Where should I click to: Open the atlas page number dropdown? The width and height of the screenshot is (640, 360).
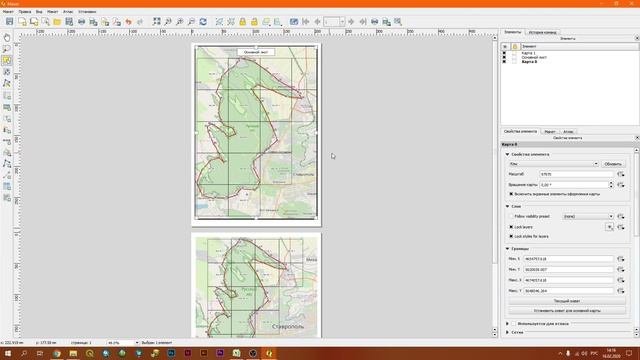coord(342,22)
